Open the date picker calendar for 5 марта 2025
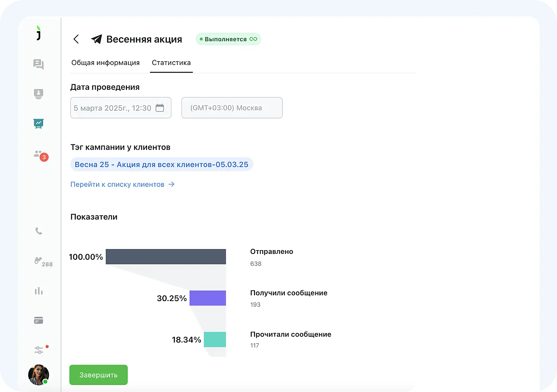 coord(160,108)
